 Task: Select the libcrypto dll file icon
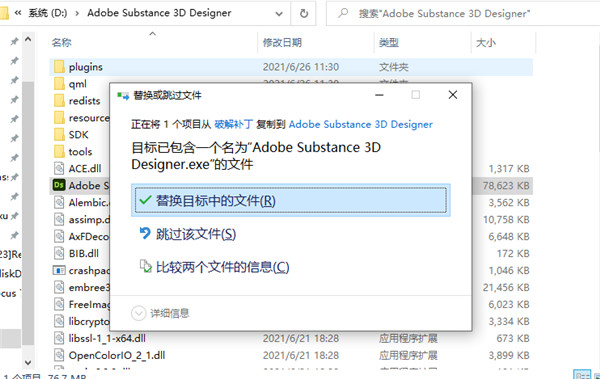[59, 321]
